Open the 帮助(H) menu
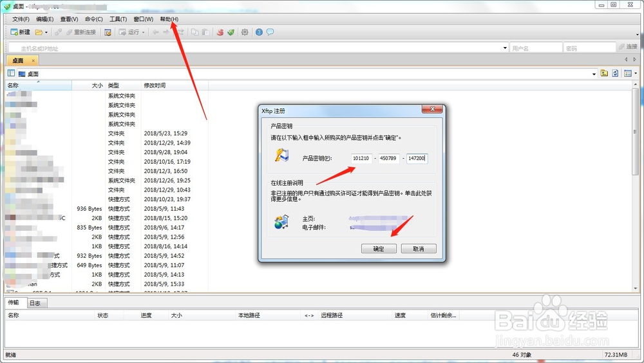This screenshot has width=644, height=363. 169,19
